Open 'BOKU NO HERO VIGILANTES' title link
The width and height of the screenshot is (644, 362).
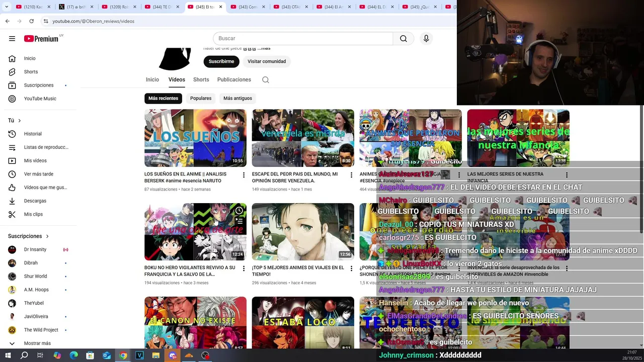[190, 271]
